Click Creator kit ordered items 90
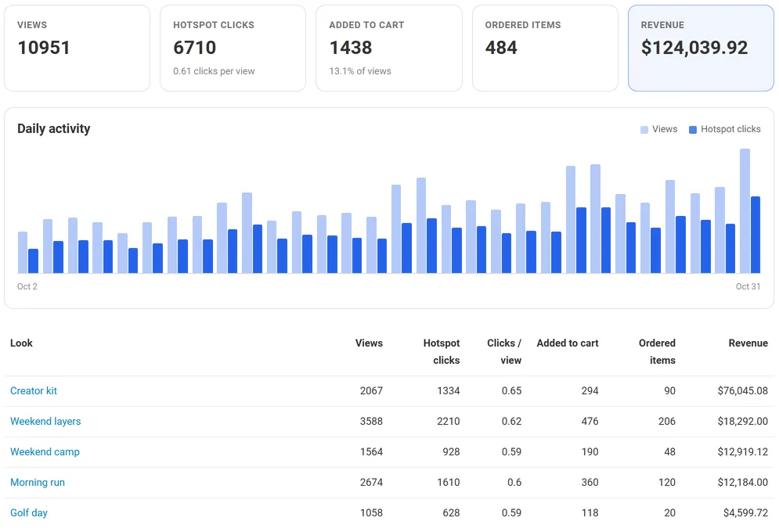Viewport: 779px width, 532px height. 669,390
